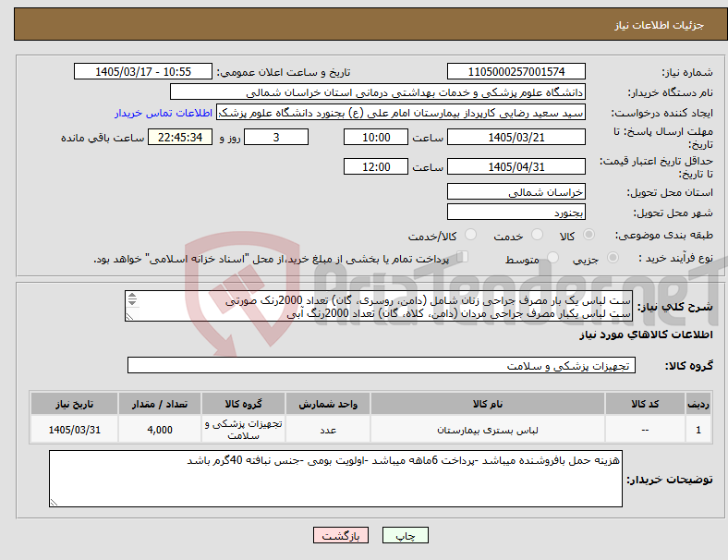Screen dimensions: 728x560
Task: Click the quantity cell 4,000
Action: coord(160,430)
